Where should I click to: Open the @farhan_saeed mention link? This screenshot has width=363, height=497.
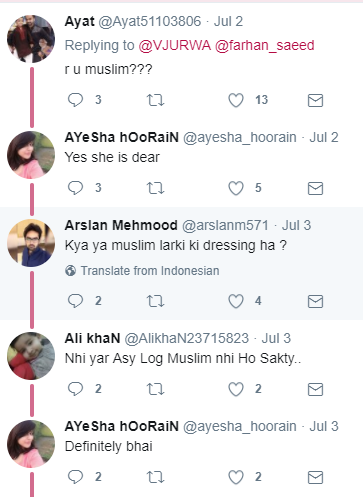pyautogui.click(x=265, y=45)
